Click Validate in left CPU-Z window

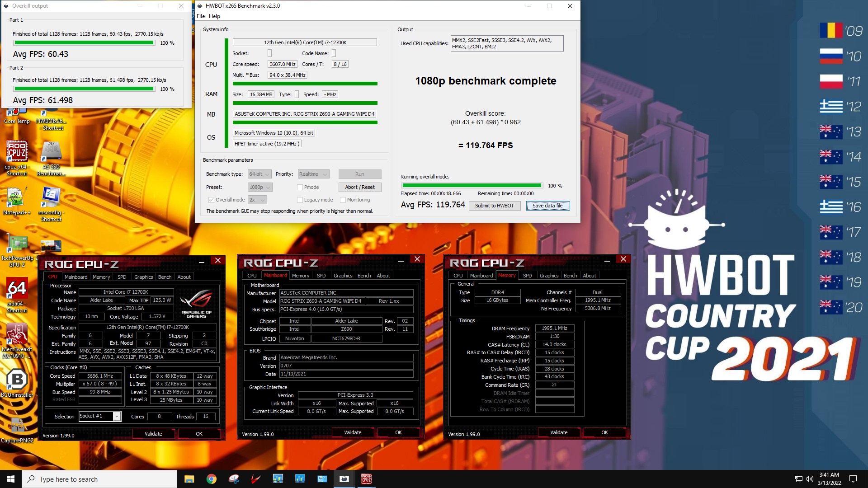(x=153, y=434)
